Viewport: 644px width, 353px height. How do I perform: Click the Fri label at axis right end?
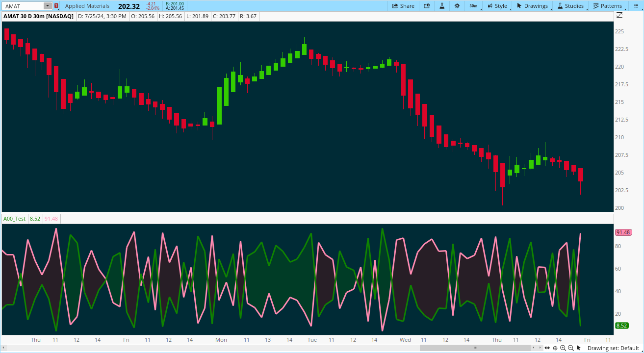click(x=587, y=340)
